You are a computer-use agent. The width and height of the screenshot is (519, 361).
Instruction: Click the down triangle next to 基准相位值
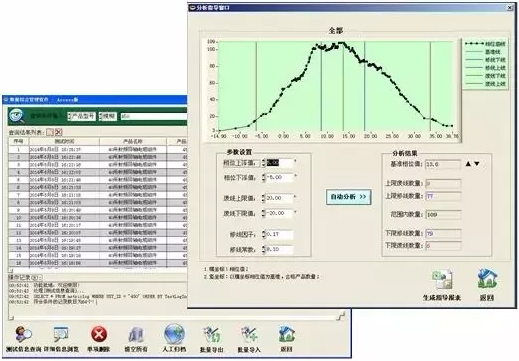[477, 164]
